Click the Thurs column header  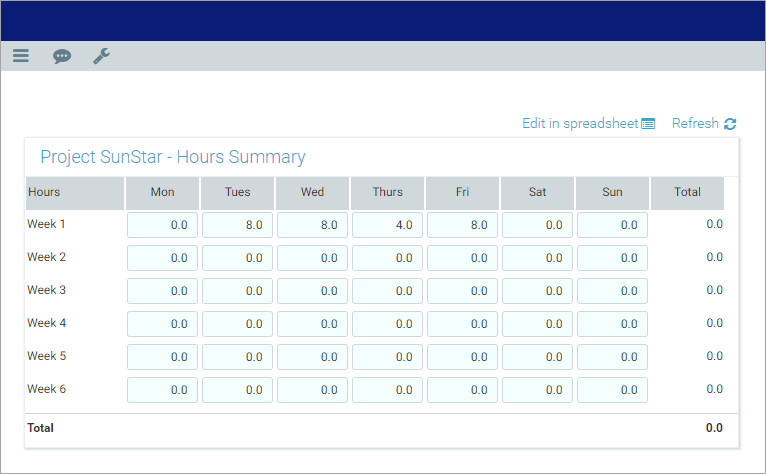click(387, 192)
